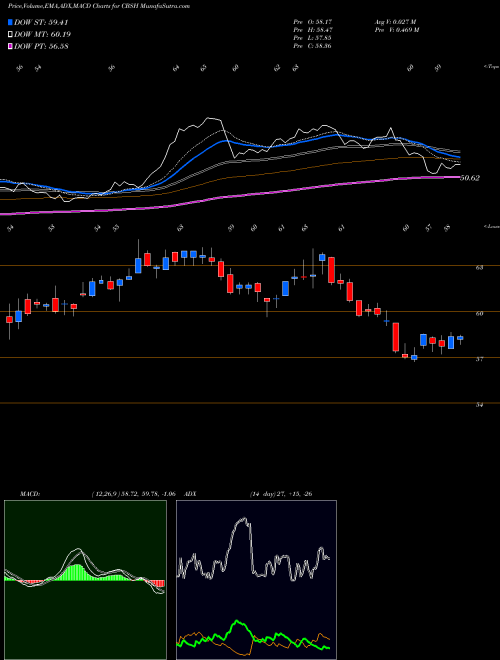This screenshot has width=500, height=660.
Task: Click the 57 price axis label
Action: pos(479,359)
